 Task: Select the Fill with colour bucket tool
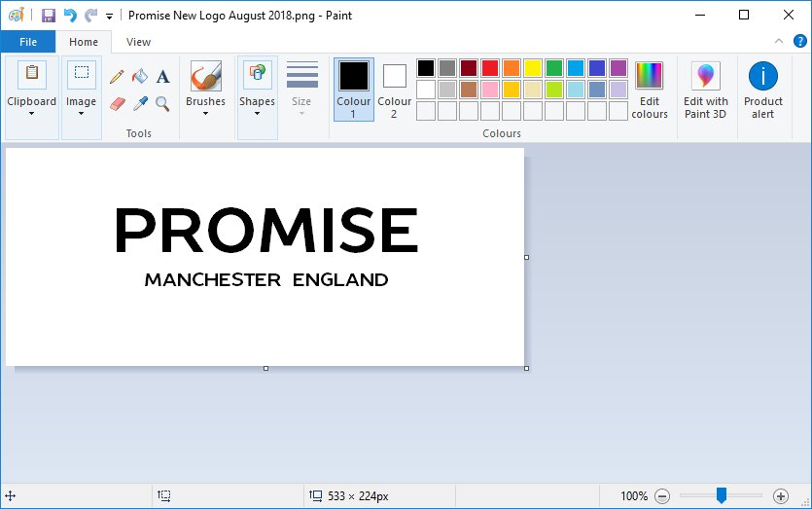pyautogui.click(x=140, y=77)
